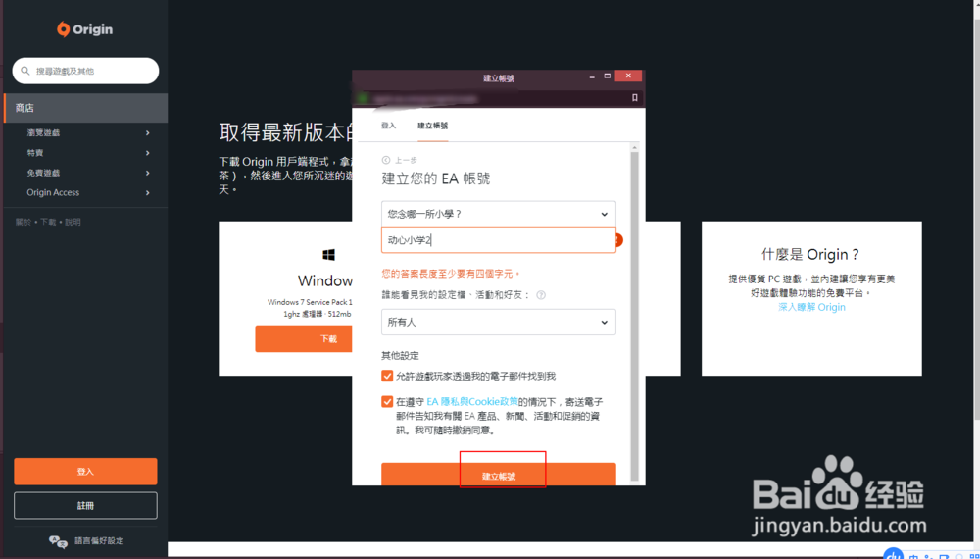Click the error text 您的答案長度至少要有四個字元
The width and height of the screenshot is (980, 559).
pos(451,274)
